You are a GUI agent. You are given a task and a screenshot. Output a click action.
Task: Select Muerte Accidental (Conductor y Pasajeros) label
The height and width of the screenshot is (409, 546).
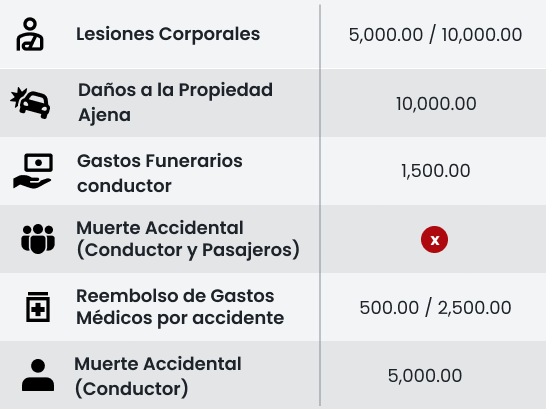point(188,239)
